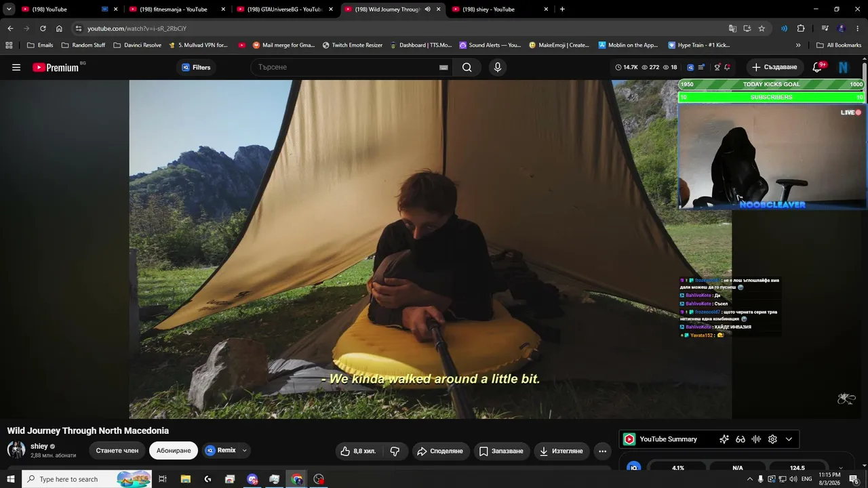
Task: Open the vidIQ Filters button
Action: coord(197,67)
